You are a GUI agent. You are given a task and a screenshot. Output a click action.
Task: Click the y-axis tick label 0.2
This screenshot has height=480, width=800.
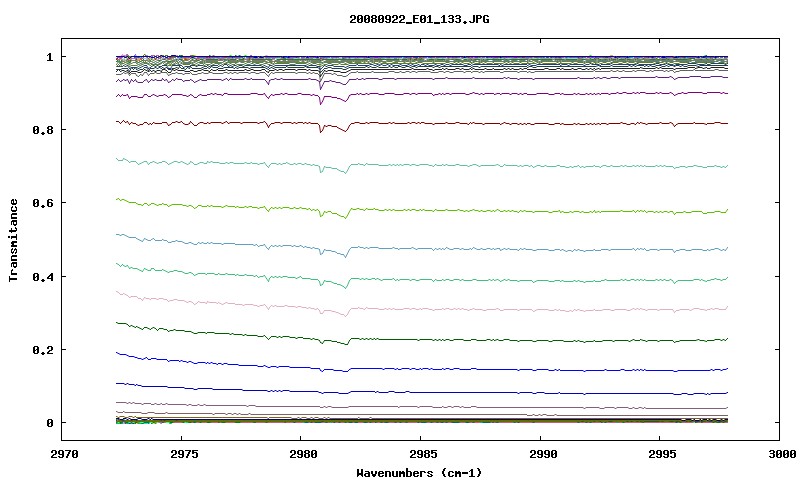tap(43, 350)
